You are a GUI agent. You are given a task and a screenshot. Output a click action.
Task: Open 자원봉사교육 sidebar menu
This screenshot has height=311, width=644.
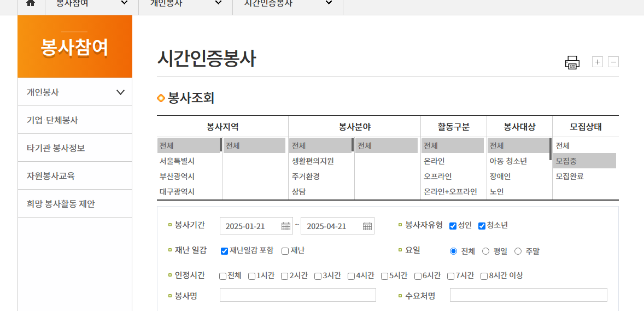tap(75, 176)
